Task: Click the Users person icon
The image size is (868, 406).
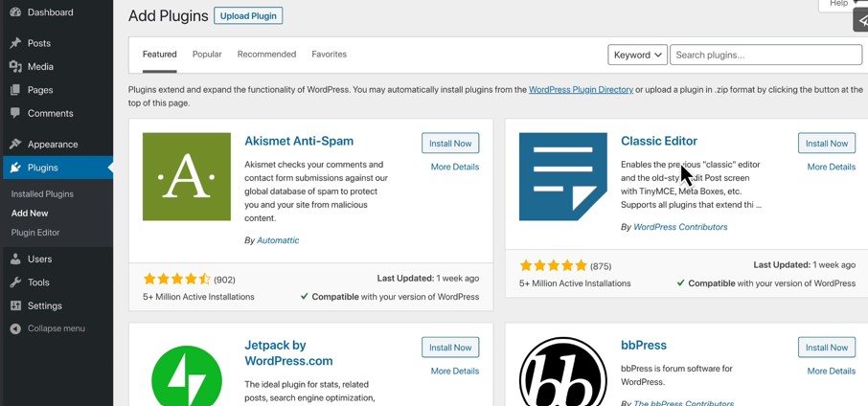Action: pos(15,259)
